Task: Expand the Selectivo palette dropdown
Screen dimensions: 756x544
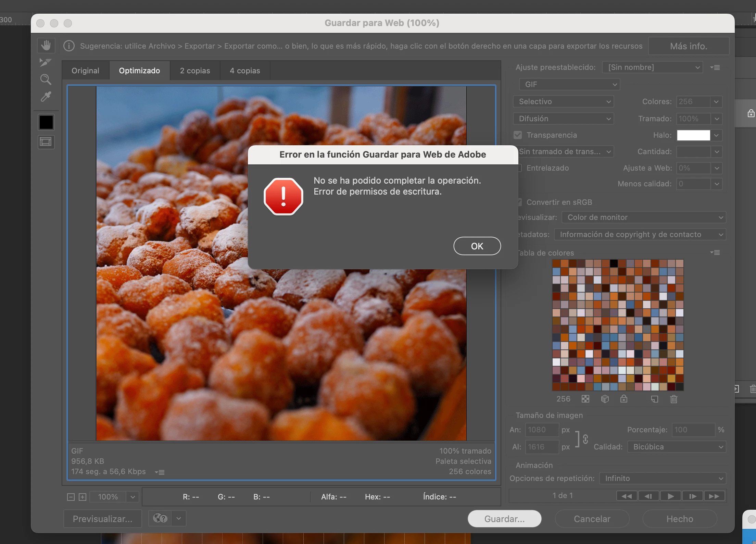Action: click(564, 101)
